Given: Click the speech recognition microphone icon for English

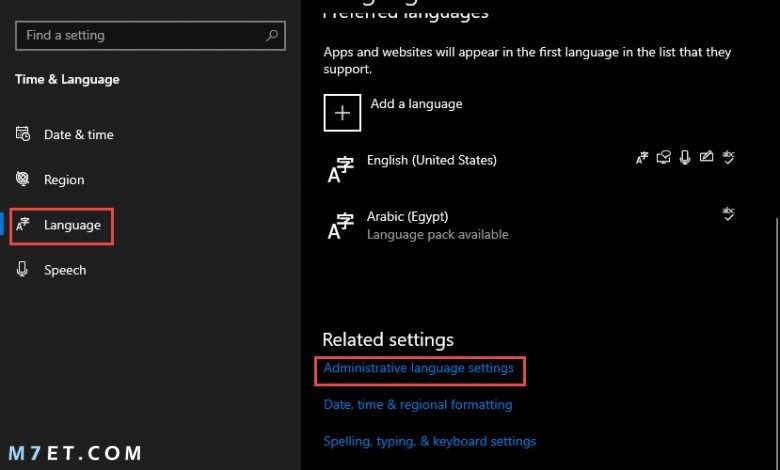Looking at the screenshot, I should (685, 158).
